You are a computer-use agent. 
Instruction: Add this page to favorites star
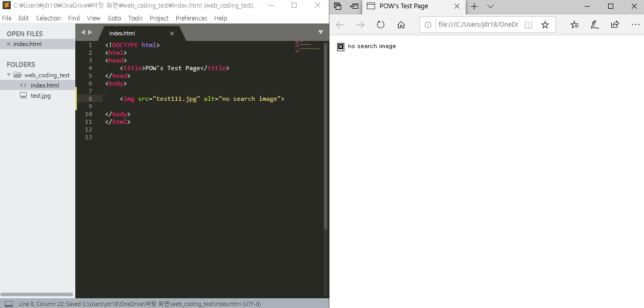click(545, 25)
